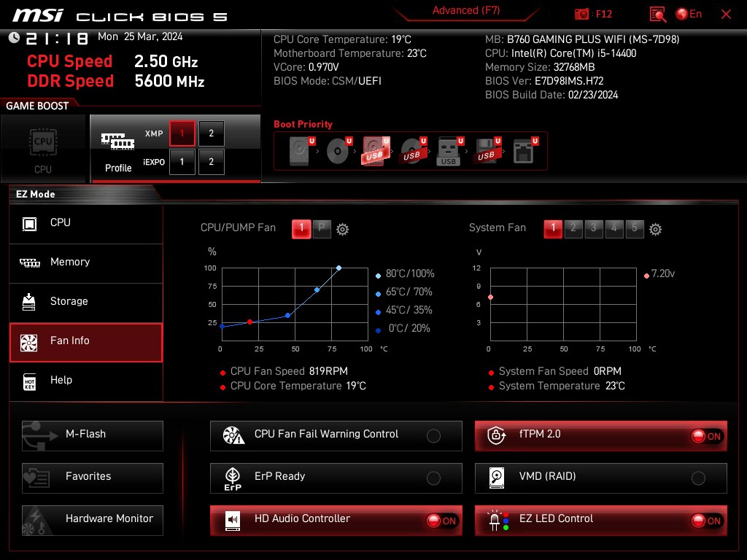This screenshot has height=560, width=747.
Task: Click the GAME BOOST label
Action: (37, 106)
